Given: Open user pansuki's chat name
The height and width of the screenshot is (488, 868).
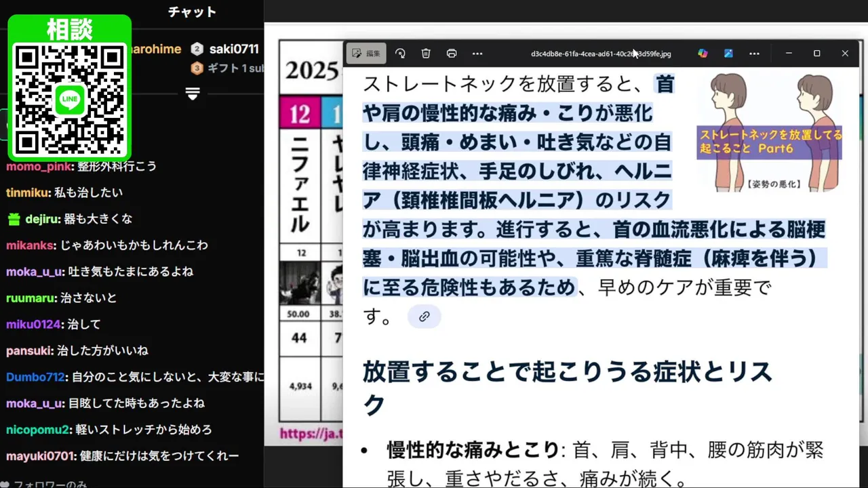Looking at the screenshot, I should pos(29,350).
